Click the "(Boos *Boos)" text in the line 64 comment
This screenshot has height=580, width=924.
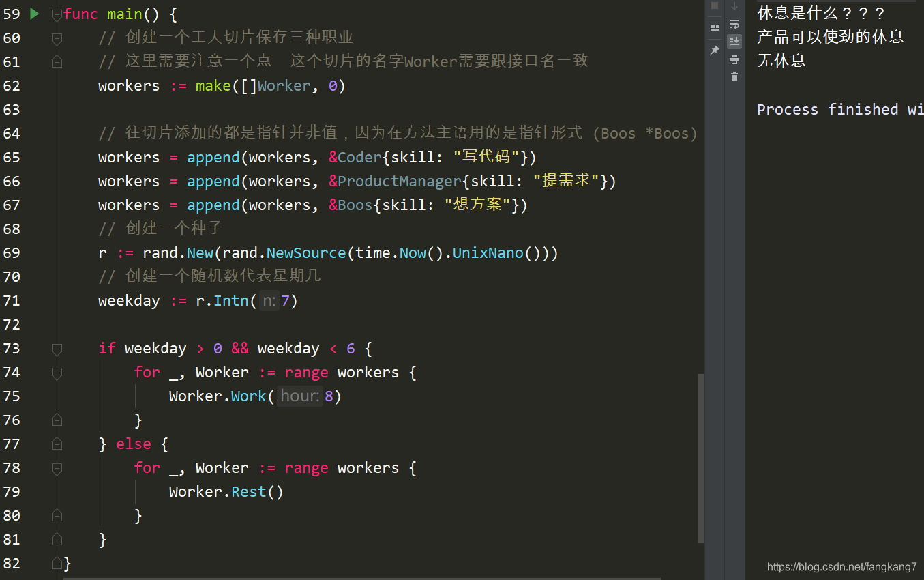tap(644, 134)
